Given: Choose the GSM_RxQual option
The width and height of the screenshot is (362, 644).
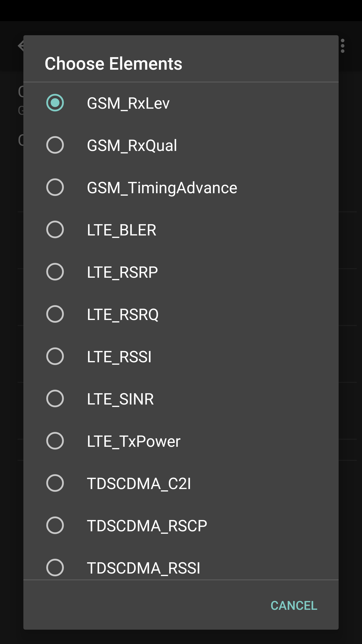Looking at the screenshot, I should pos(181,145).
